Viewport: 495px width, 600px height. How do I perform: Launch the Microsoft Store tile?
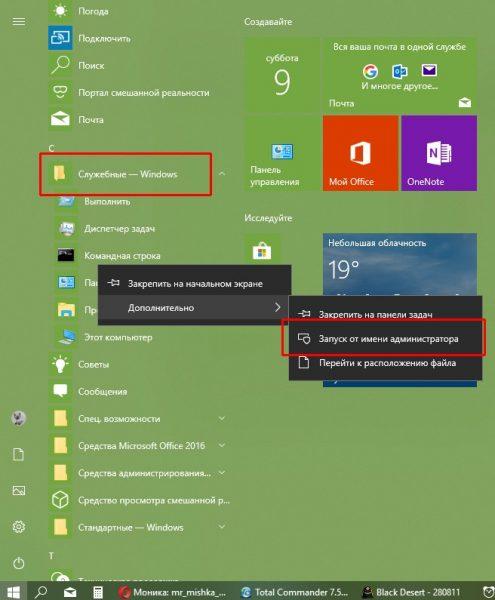[x=262, y=251]
